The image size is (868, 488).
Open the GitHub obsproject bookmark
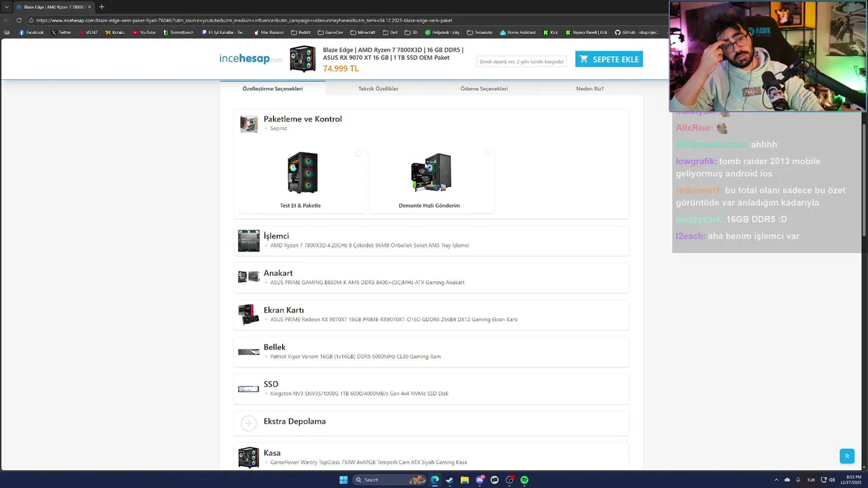pyautogui.click(x=637, y=32)
